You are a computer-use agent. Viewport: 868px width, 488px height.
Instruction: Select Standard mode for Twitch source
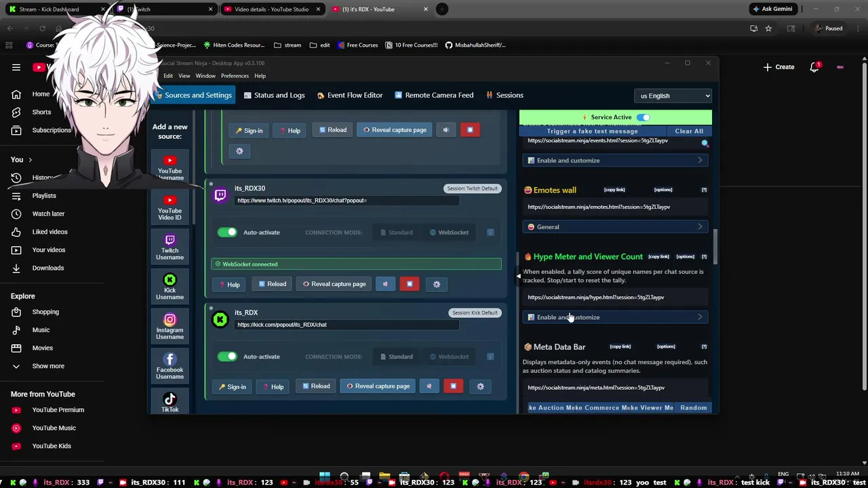[397, 232]
